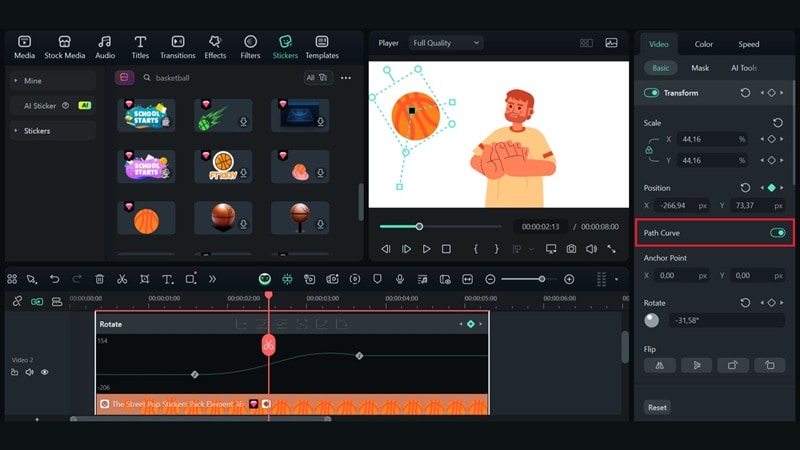Select the Friday basketball sticker

pos(223,166)
